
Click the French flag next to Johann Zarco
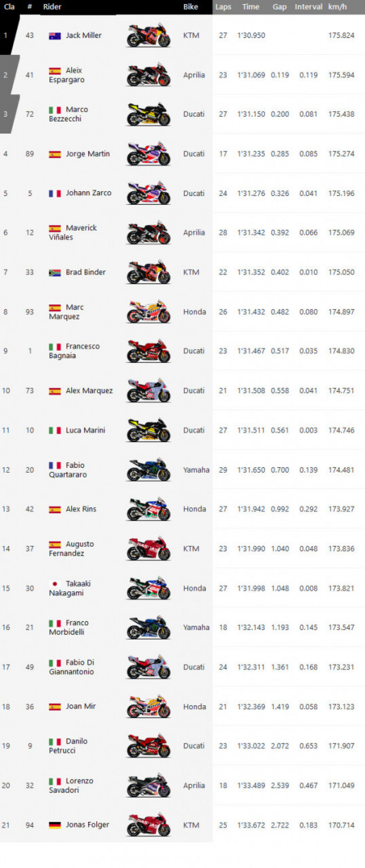pyautogui.click(x=55, y=193)
